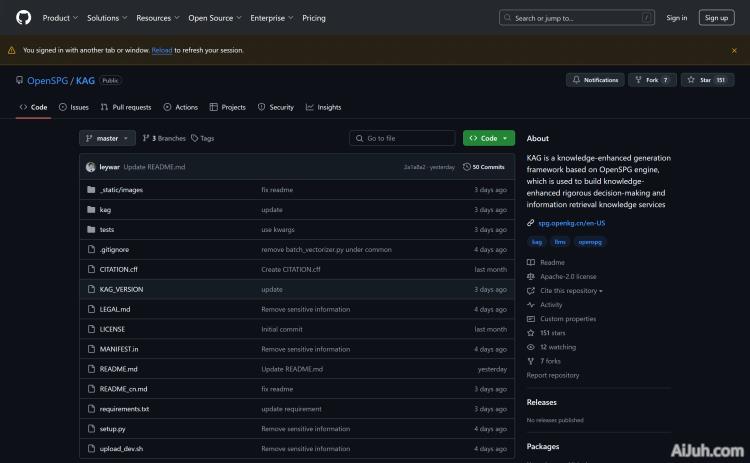The image size is (750, 463).
Task: Switch to the Issues tab
Action: point(74,107)
